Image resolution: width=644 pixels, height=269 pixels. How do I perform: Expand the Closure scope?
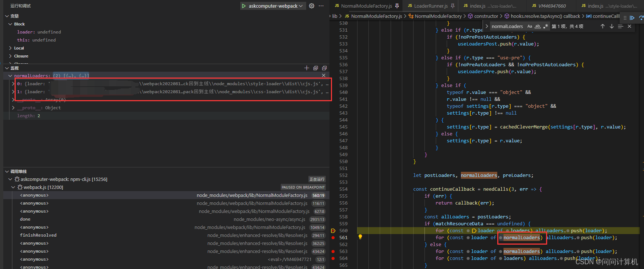[x=10, y=56]
